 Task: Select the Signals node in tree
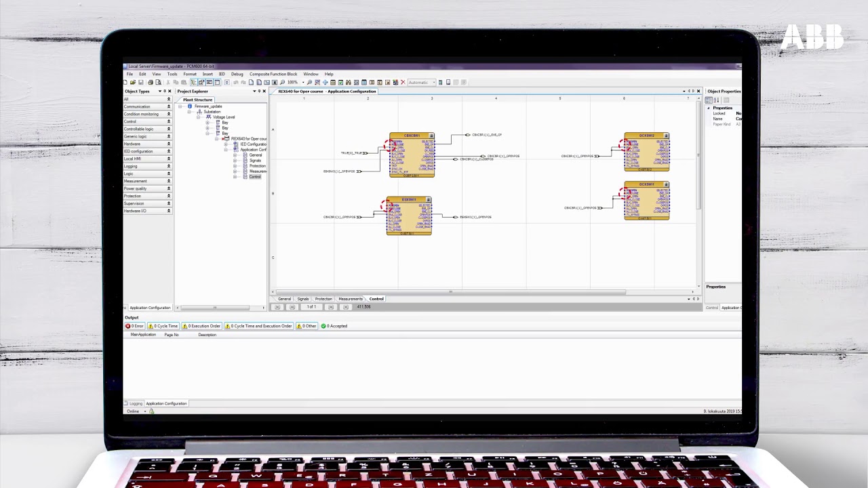tap(255, 161)
